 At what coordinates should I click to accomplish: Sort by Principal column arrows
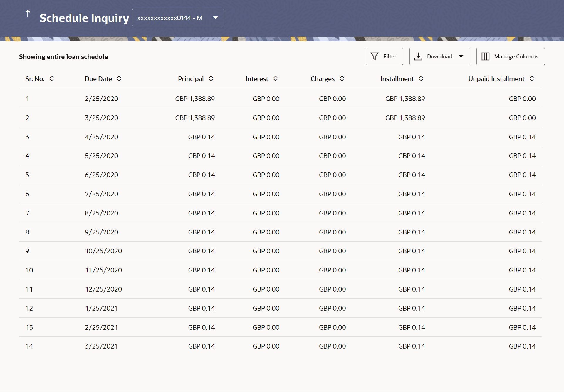click(x=211, y=78)
